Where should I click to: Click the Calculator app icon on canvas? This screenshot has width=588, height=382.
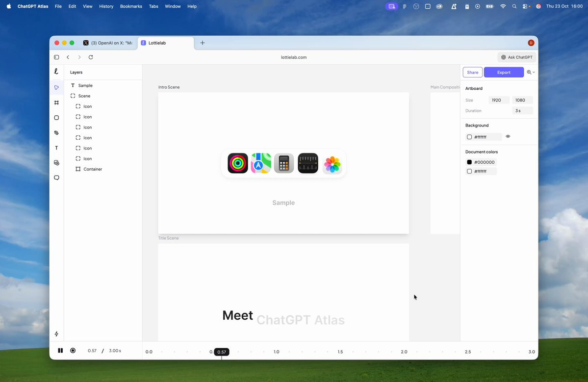point(284,163)
